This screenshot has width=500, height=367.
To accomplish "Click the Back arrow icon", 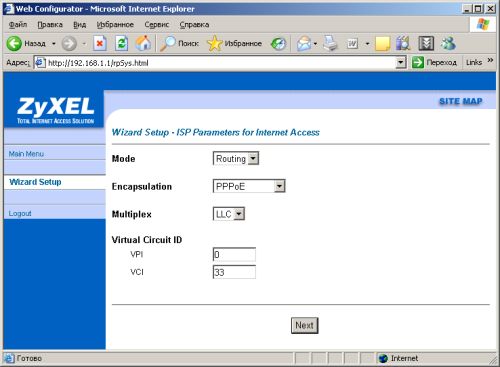I will click(x=14, y=44).
